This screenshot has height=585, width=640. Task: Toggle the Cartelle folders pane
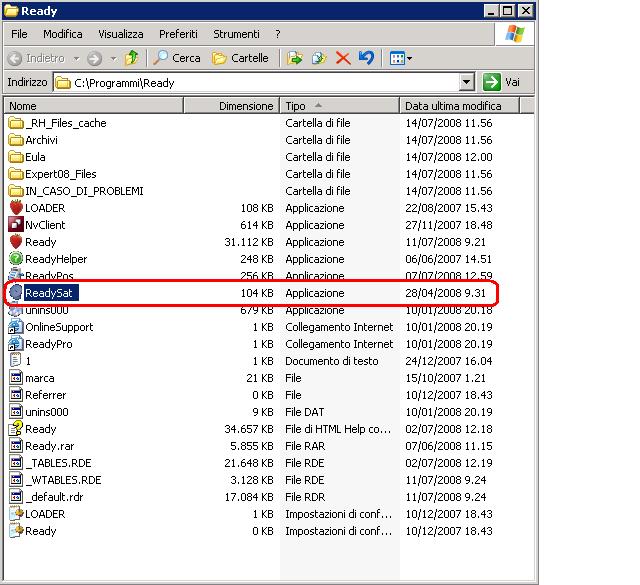pos(240,58)
